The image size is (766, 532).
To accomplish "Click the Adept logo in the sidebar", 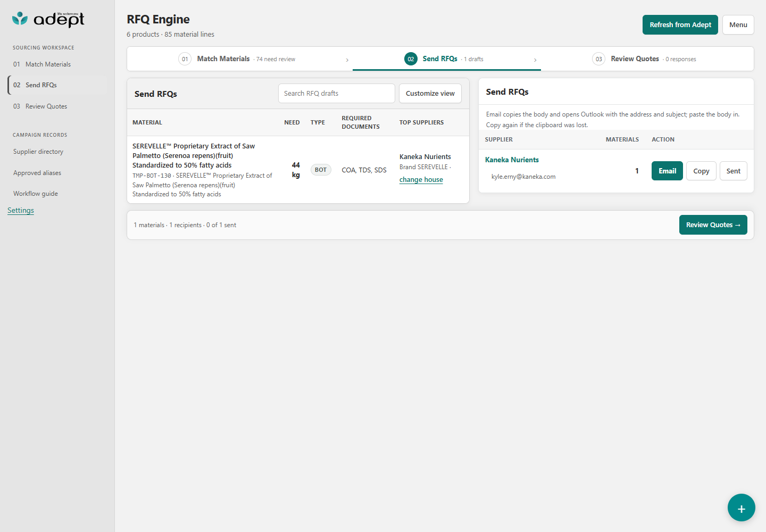I will pos(48,20).
